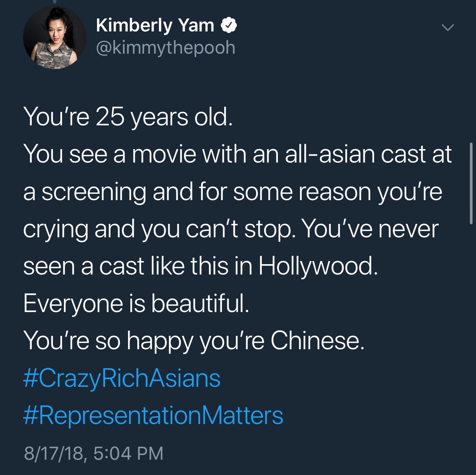Open the @kimmythepooh handle
The height and width of the screenshot is (475, 476).
pos(166,48)
